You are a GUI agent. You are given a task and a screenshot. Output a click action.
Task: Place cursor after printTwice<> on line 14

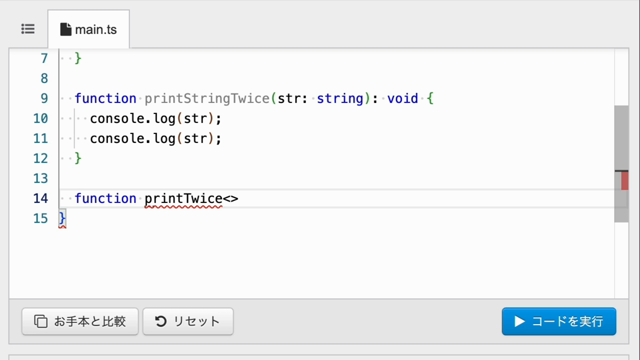pos(239,198)
